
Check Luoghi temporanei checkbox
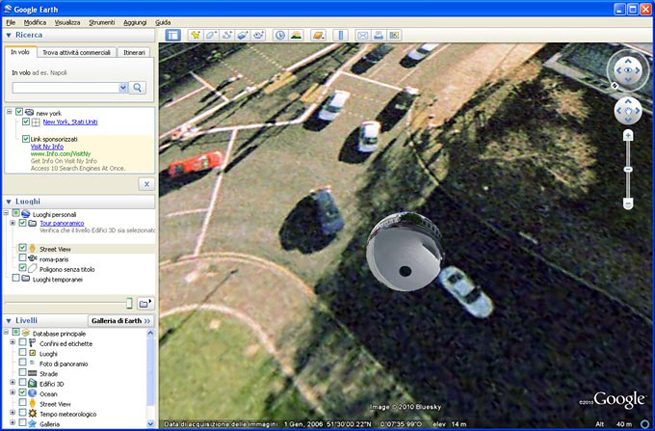pos(16,278)
